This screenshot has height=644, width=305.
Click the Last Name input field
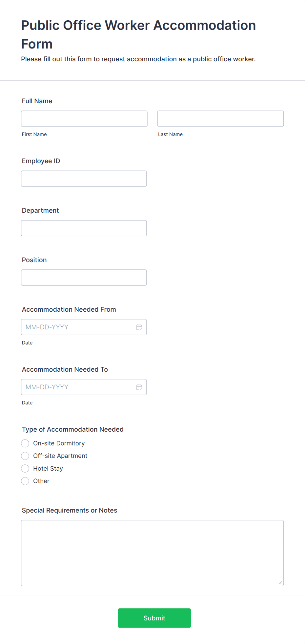(x=220, y=119)
